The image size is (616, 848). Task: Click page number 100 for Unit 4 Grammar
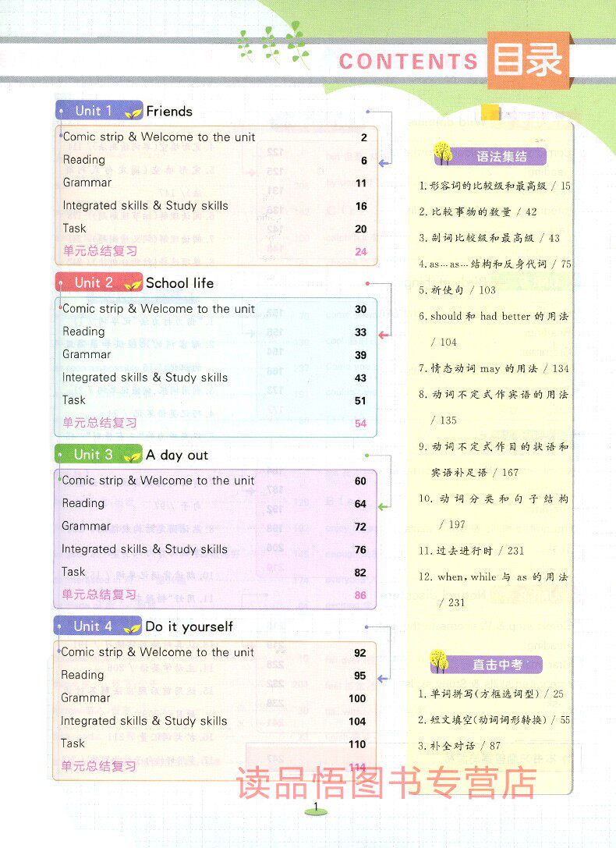click(357, 699)
